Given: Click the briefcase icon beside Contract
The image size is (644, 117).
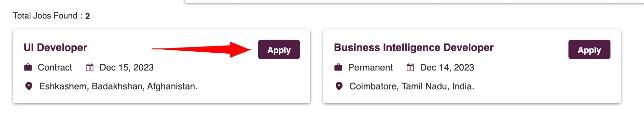Looking at the screenshot, I should (x=28, y=67).
